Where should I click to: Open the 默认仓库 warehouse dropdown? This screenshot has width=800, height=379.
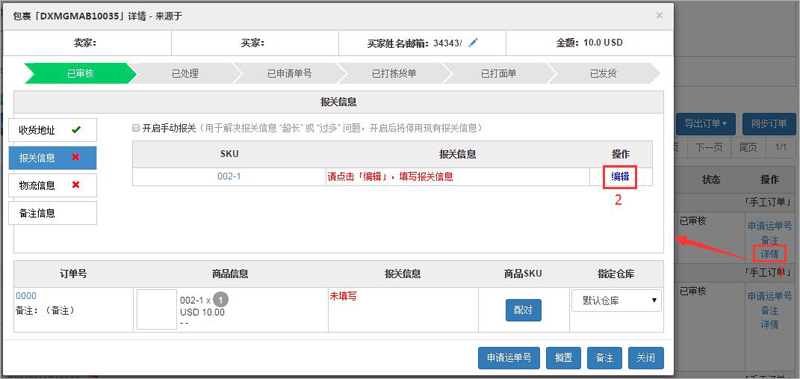pos(616,300)
